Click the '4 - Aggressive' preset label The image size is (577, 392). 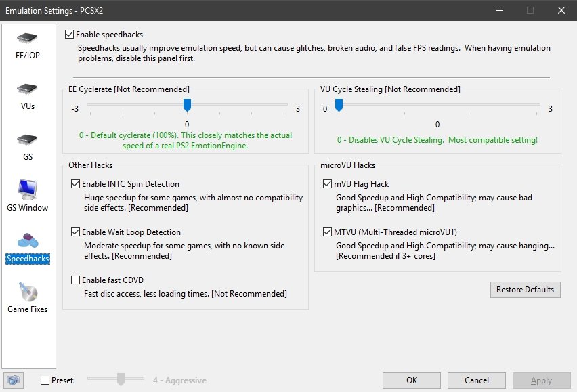(x=180, y=380)
